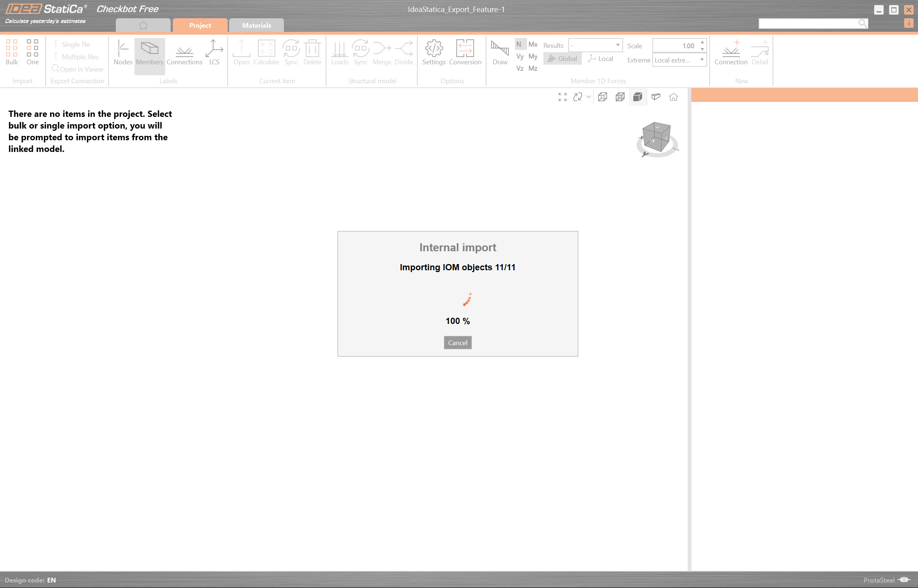Screen dimensions: 918x588
Task: Switch to the solid view cube icon
Action: pyautogui.click(x=637, y=97)
